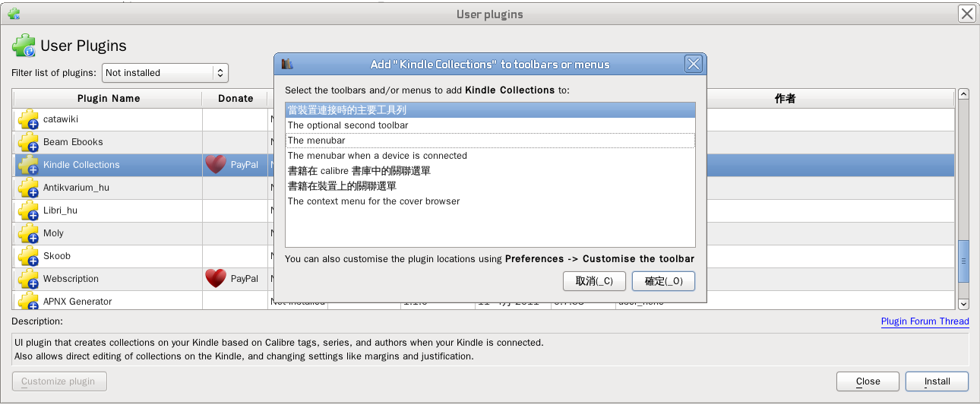Click the Kindle Collections PayPal heart icon

[x=216, y=164]
